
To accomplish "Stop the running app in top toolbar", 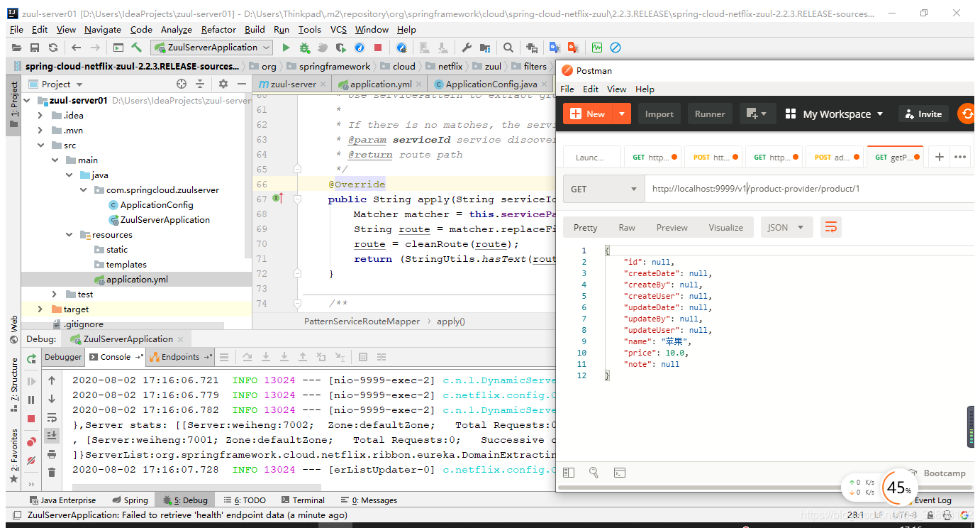I will point(378,48).
